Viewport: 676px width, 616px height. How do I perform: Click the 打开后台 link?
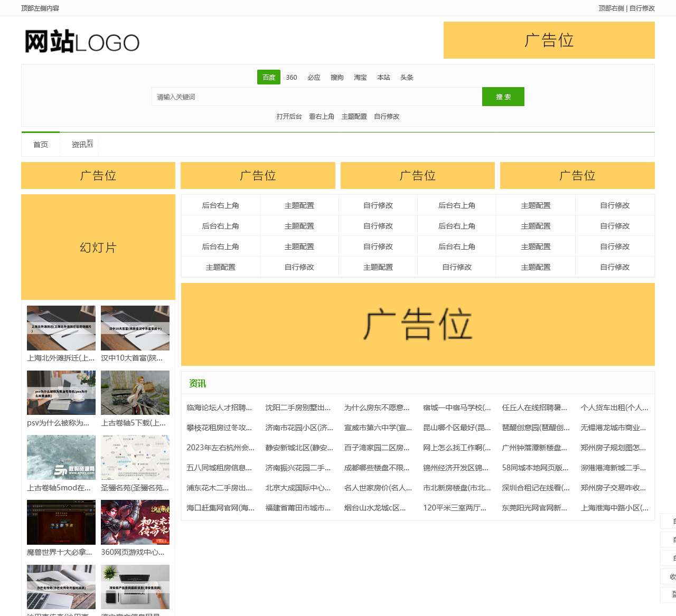click(x=288, y=116)
